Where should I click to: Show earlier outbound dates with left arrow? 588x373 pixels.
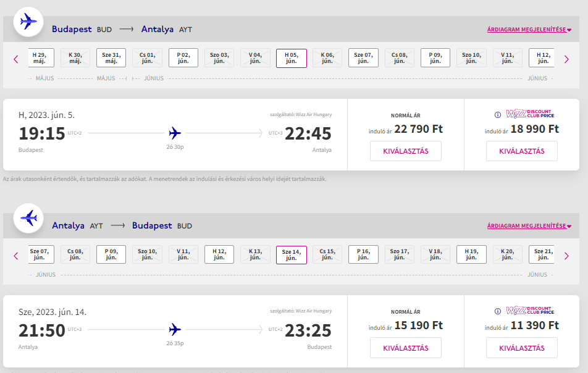[16, 59]
